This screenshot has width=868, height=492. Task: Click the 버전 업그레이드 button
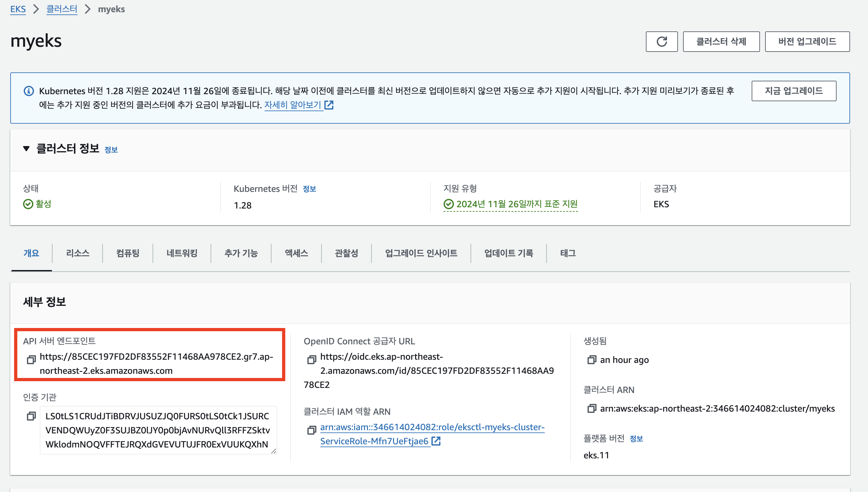(807, 42)
